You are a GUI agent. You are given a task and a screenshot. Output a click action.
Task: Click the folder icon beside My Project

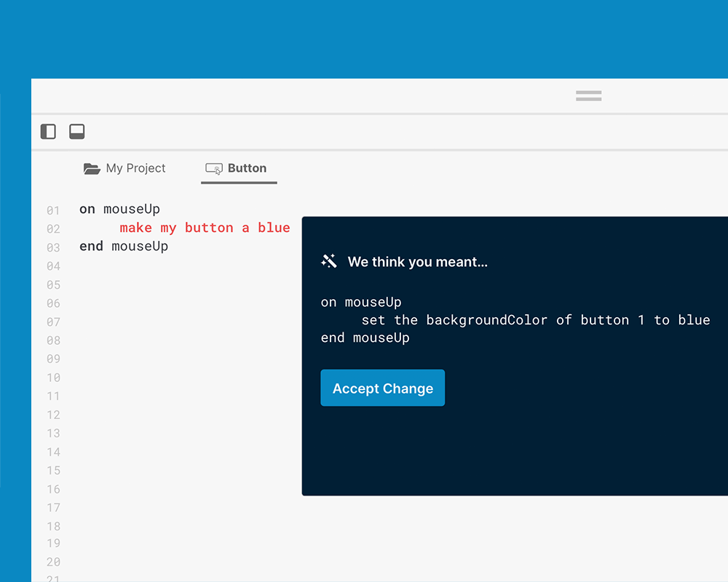point(92,169)
